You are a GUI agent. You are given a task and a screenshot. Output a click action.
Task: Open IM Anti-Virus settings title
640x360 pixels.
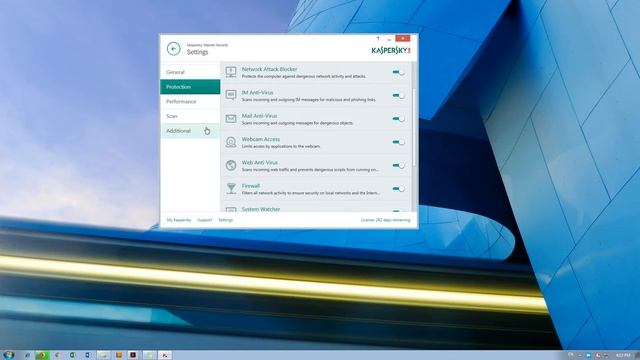pyautogui.click(x=257, y=93)
